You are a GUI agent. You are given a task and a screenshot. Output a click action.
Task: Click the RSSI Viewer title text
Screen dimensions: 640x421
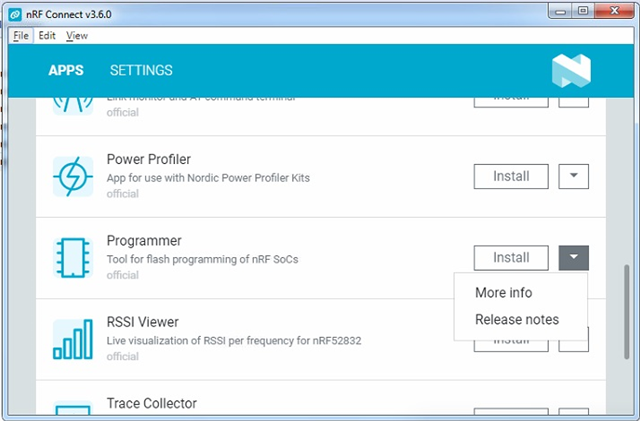tap(142, 322)
